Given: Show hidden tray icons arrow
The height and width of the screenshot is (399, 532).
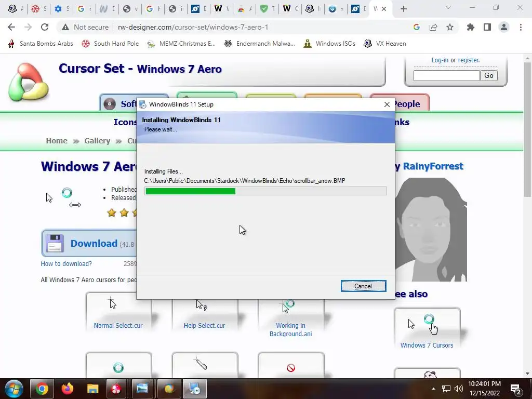Looking at the screenshot, I should click(433, 389).
